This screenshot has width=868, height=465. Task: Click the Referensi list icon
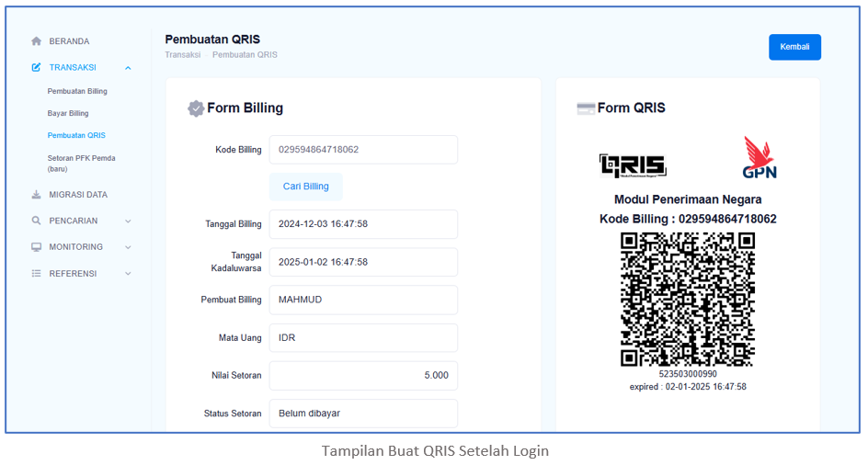pos(37,274)
